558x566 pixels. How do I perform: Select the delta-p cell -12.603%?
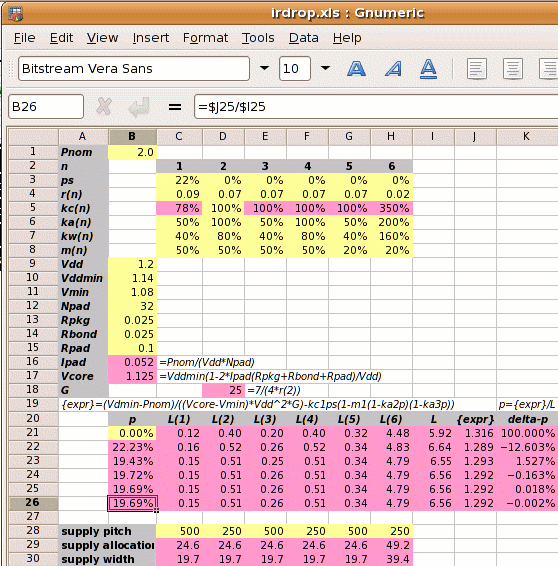pos(527,447)
